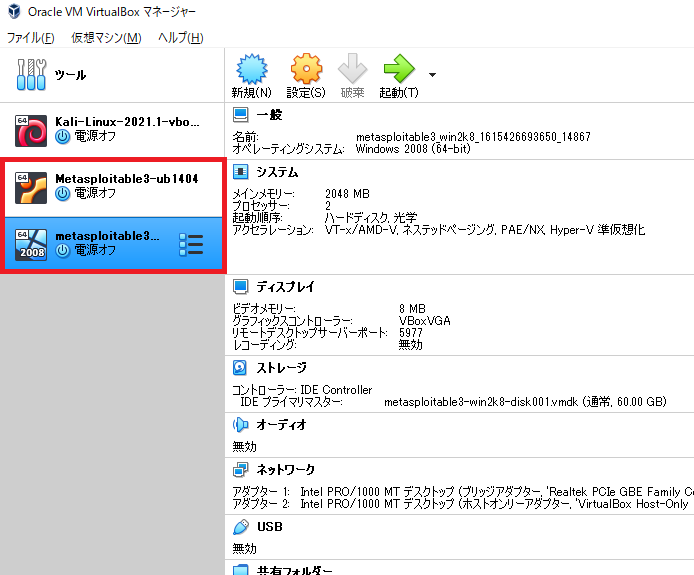Click metasploitable3-win2k8-disk001.vmdk entry
Screen dimensions: 694x575
525,402
